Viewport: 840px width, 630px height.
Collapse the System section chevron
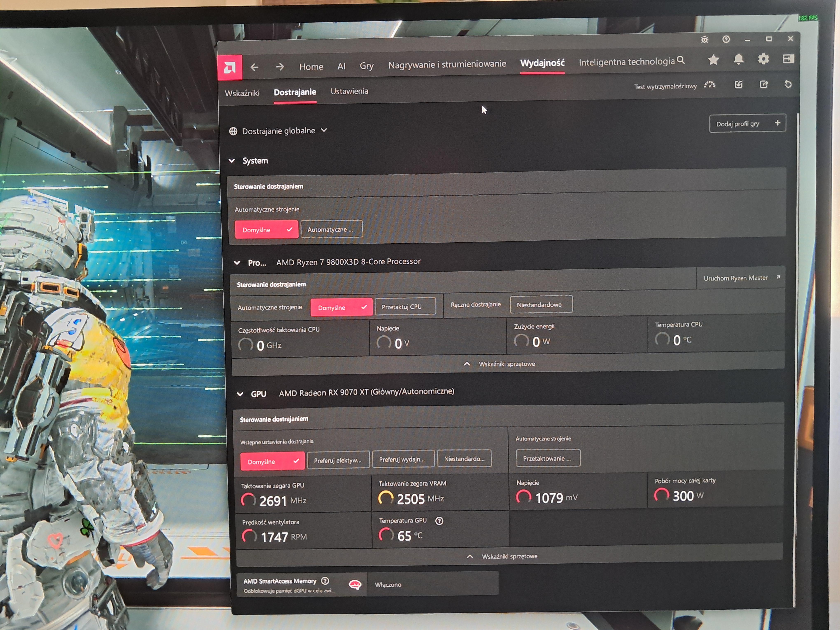[232, 161]
